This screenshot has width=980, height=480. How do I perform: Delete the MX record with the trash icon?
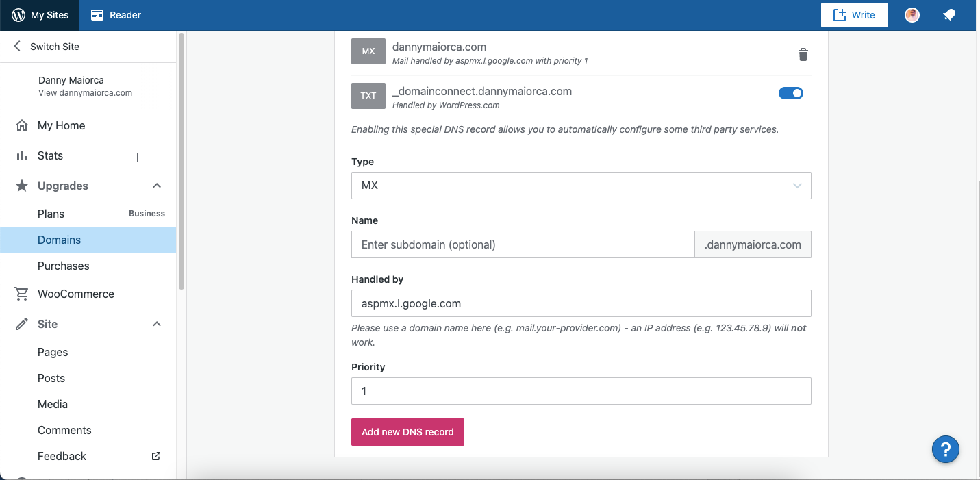click(803, 55)
